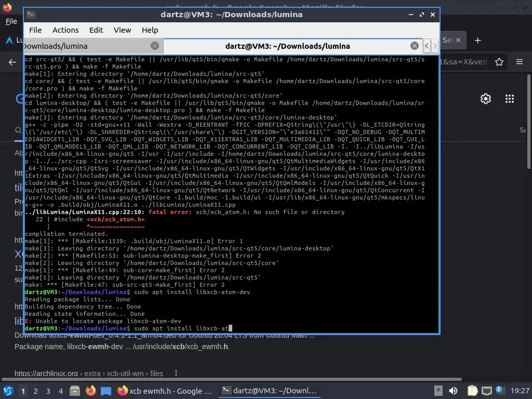Viewport: 532px width, 399px height.
Task: Open the update notifier tray icon
Action: click(499, 390)
